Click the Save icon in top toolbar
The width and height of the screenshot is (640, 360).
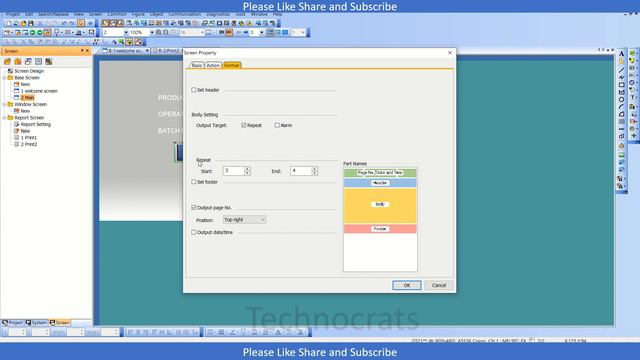click(31, 23)
